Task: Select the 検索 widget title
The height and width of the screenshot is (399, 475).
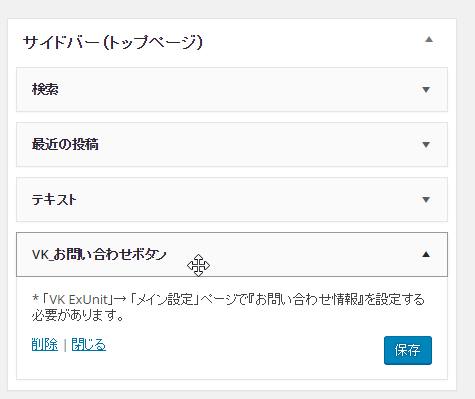Action: [45, 89]
